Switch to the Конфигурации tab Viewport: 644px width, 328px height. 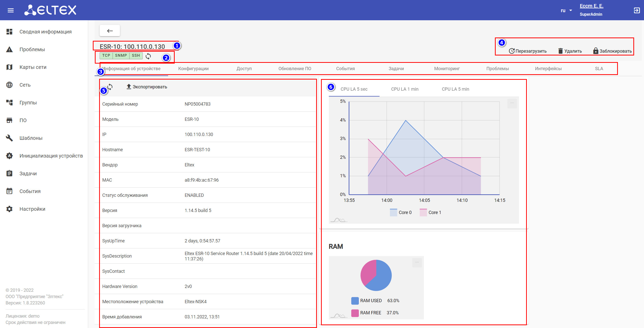(x=193, y=69)
